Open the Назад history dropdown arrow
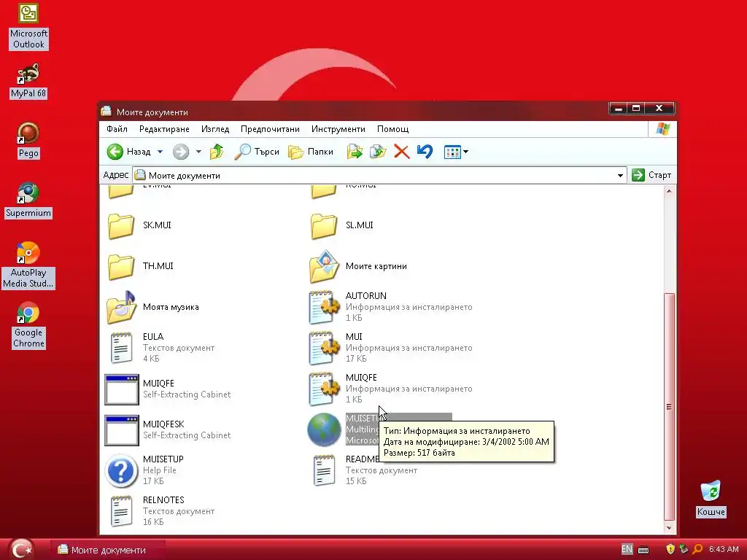Image resolution: width=747 pixels, height=560 pixels. click(x=160, y=152)
